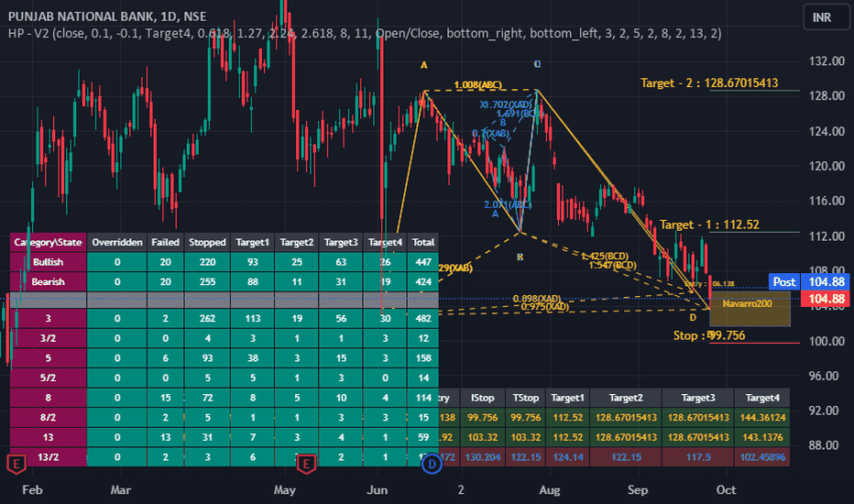Click the 117.5 Target3 value
This screenshot has height=504, width=854.
tap(698, 457)
